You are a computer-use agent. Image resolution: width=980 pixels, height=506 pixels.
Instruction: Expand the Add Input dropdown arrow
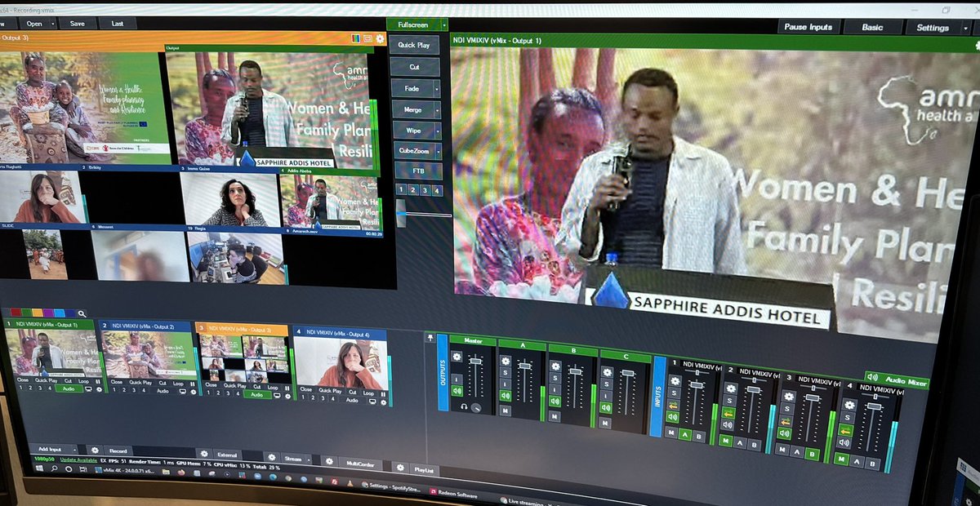tap(75, 450)
